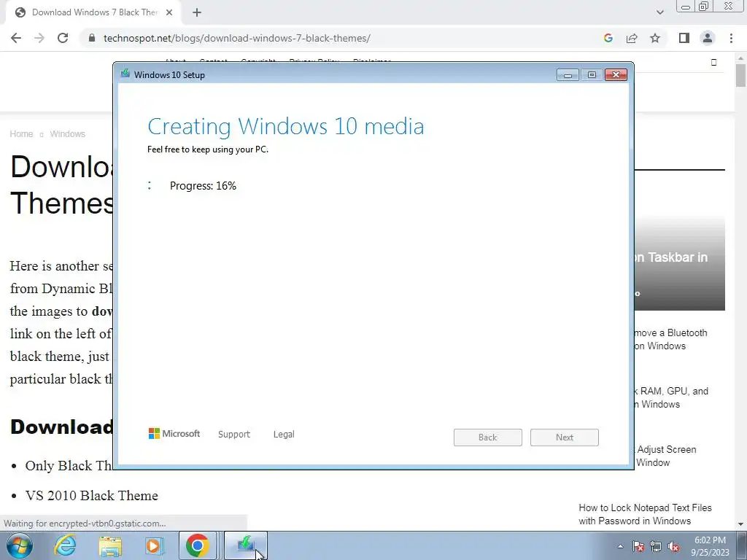Minimize the Windows 10 Setup window
The height and width of the screenshot is (560, 747).
[x=568, y=75]
